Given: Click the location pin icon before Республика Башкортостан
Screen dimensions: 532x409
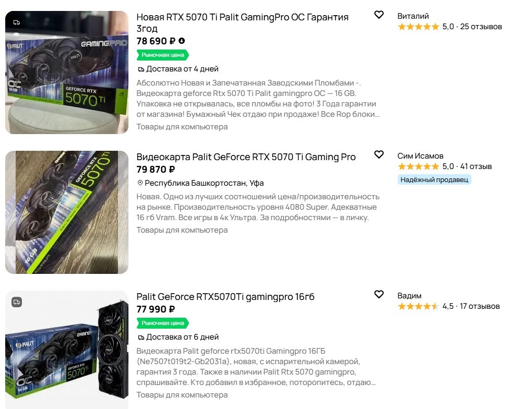Looking at the screenshot, I should click(x=140, y=183).
